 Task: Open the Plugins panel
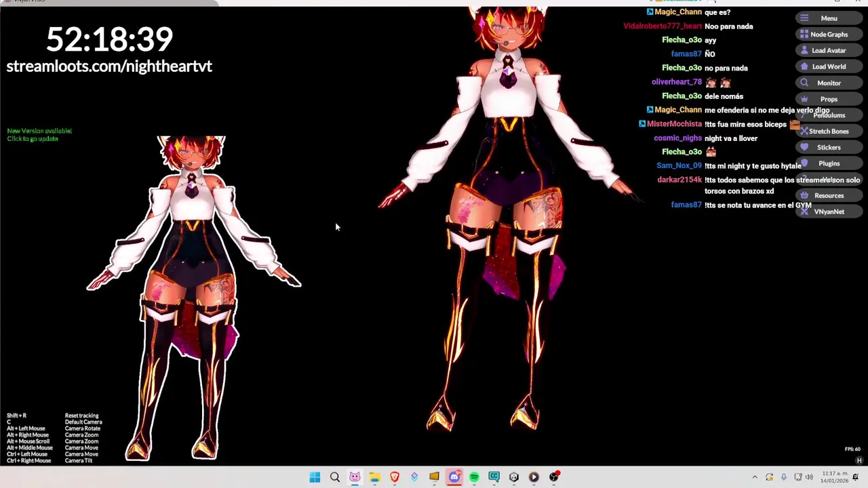829,163
